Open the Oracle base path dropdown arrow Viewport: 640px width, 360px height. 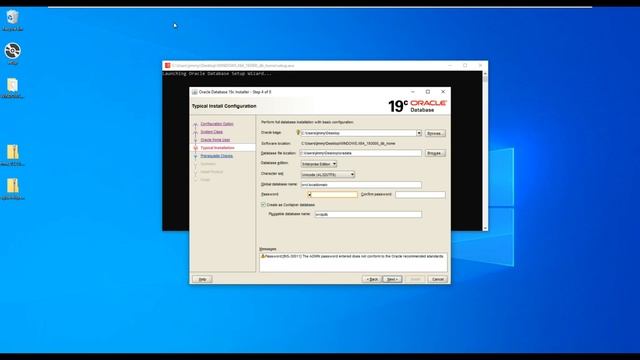click(419, 133)
